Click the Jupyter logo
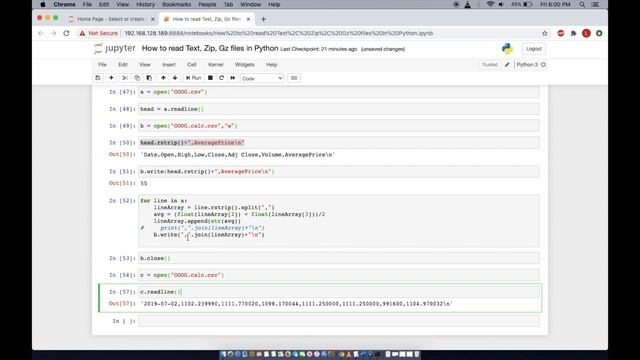This screenshot has width=640, height=360. pyautogui.click(x=115, y=48)
